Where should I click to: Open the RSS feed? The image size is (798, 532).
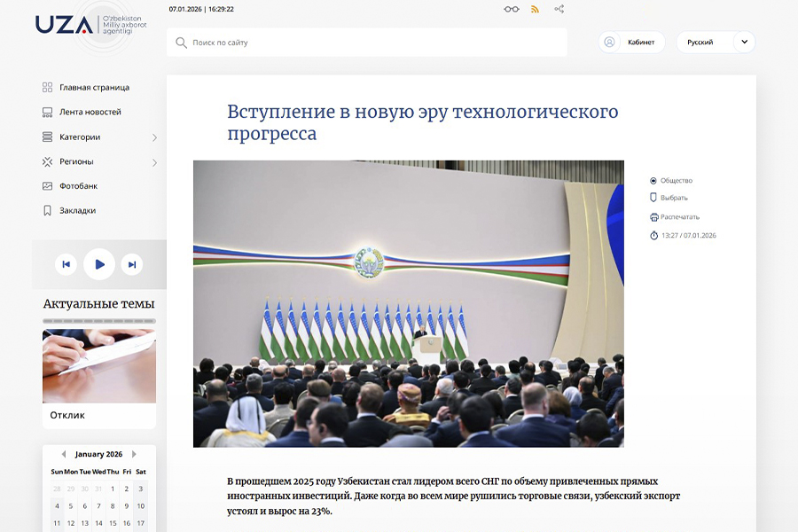click(535, 8)
